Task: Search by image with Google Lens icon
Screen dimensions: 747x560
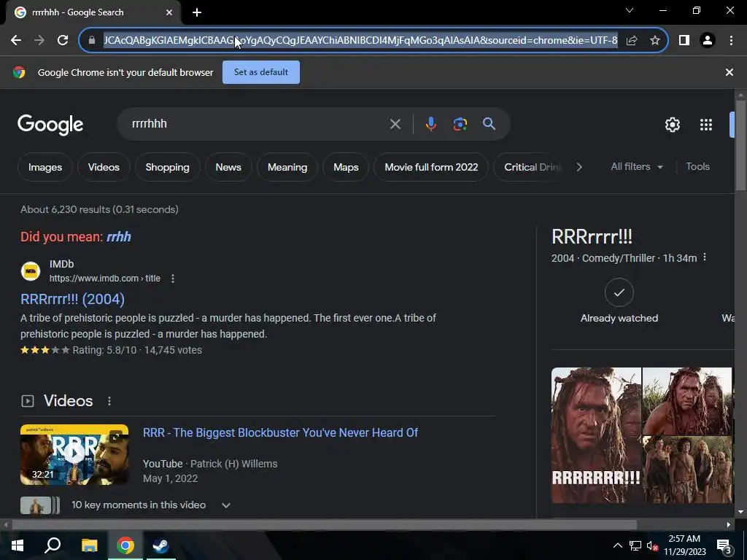Action: pos(460,124)
